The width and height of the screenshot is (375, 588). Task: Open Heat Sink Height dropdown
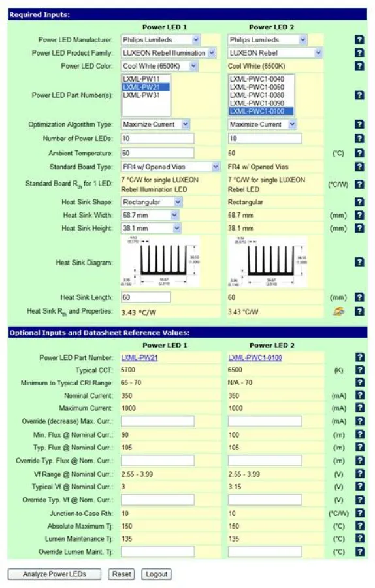151,229
